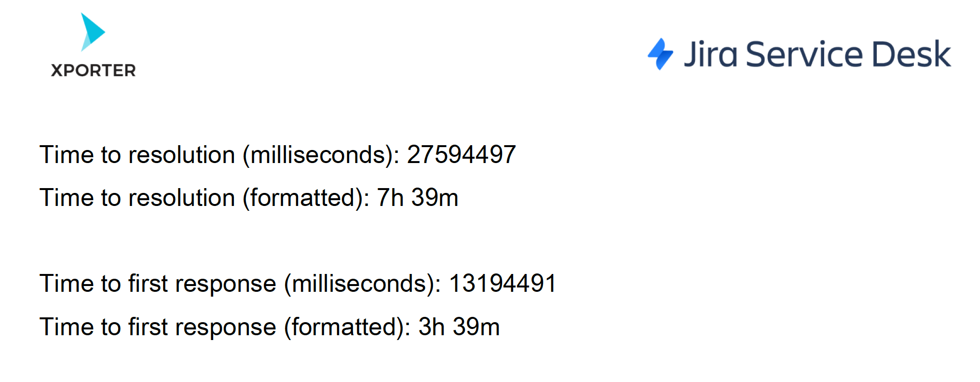This screenshot has width=980, height=382.
Task: Click "first response" in the response formatted line
Action: point(202,327)
